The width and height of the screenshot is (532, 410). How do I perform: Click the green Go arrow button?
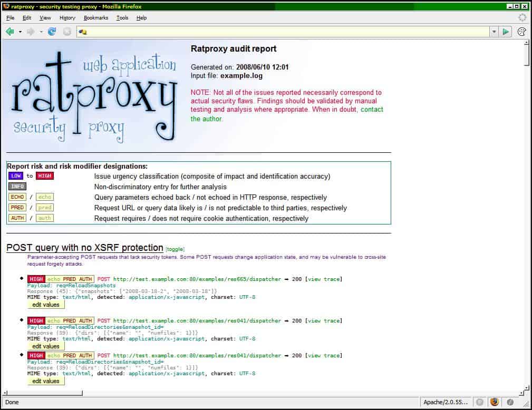[506, 32]
